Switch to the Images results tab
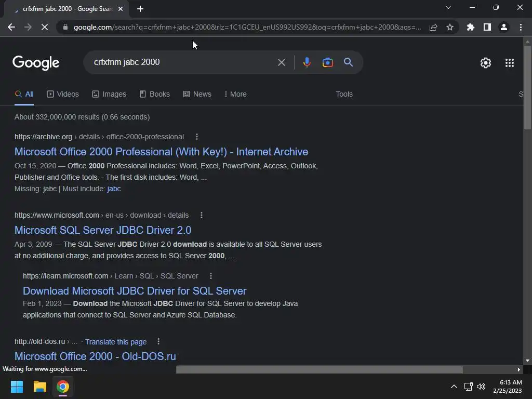Viewport: 532px width, 399px height. click(109, 94)
